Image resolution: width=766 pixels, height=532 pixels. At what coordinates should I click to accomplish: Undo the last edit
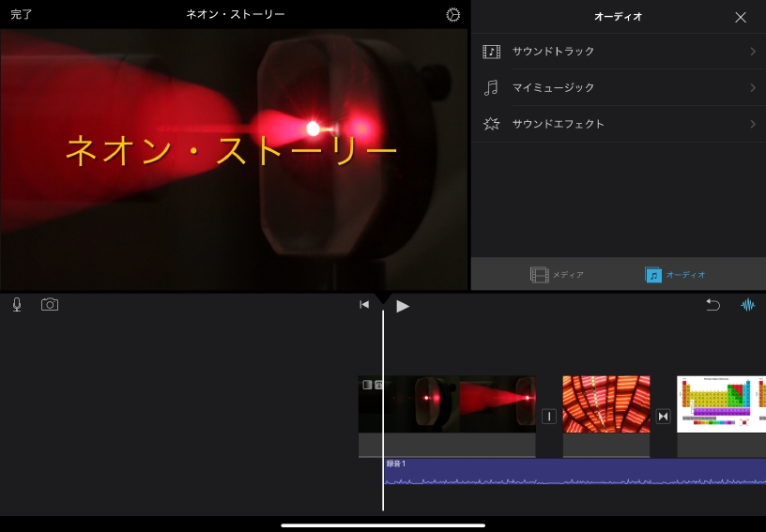pos(712,305)
